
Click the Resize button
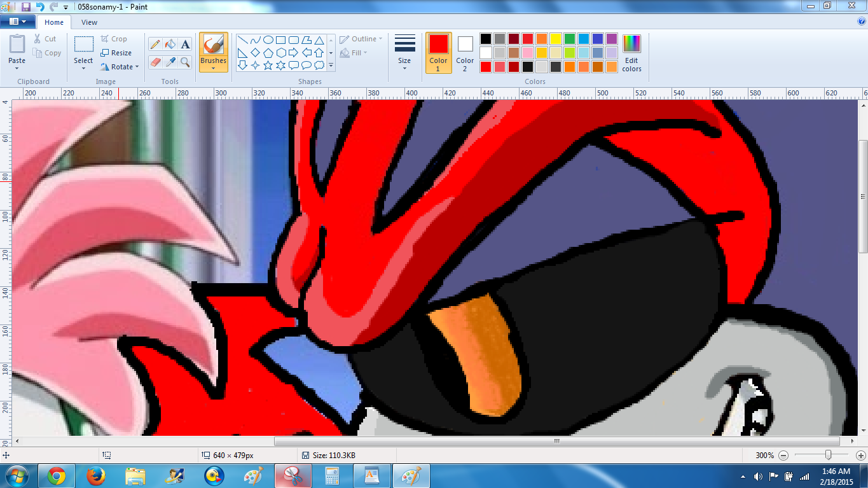(x=116, y=53)
